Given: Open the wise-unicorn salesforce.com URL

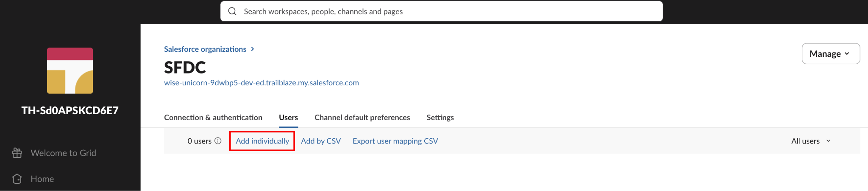Looking at the screenshot, I should pos(262,83).
